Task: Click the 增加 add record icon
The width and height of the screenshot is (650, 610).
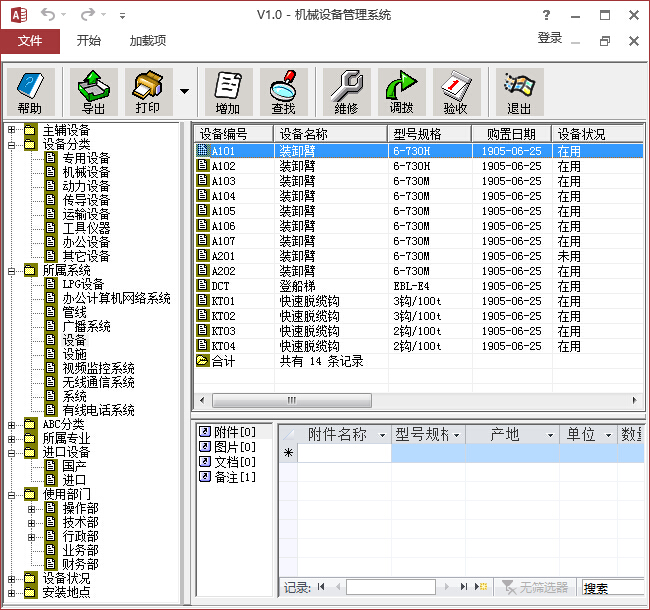Action: click(x=228, y=92)
